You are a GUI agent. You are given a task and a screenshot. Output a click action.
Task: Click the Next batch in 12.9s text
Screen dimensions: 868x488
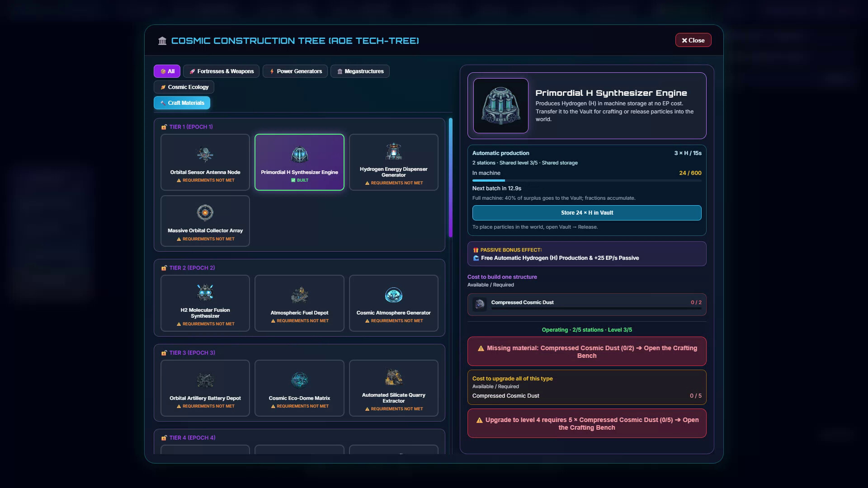point(497,188)
